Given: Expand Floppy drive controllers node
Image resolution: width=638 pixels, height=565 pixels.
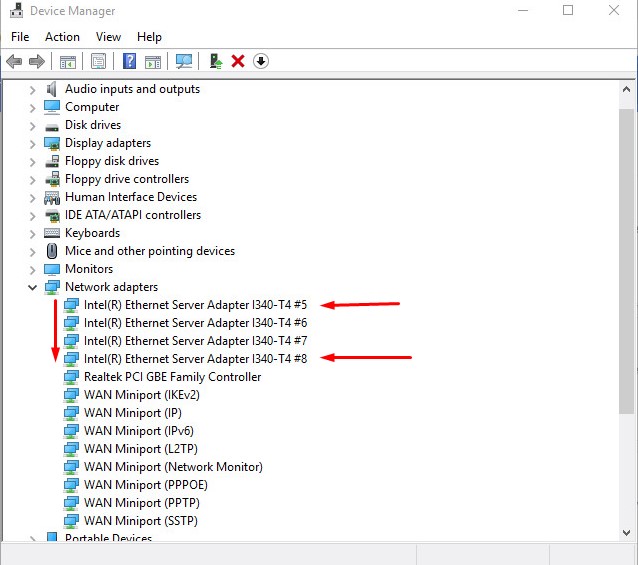Looking at the screenshot, I should 33,180.
